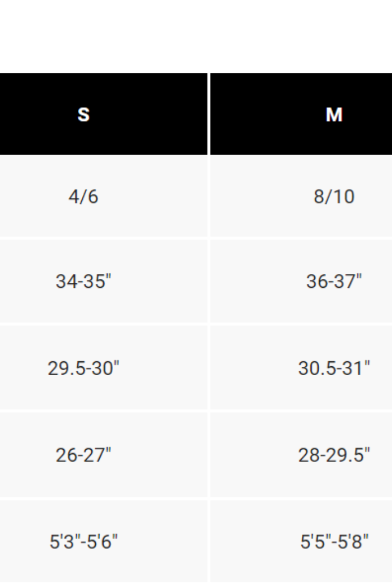Select the 5'5"-5'8" height range
Viewport: 392px width, 588px height.
pyautogui.click(x=334, y=542)
